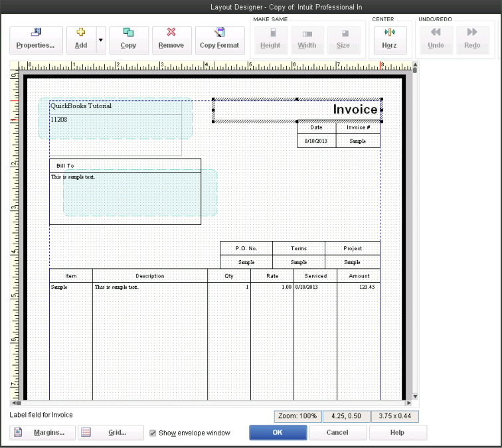Click the horizontal scrollbar left arrow
Screen dimensions: 502x448
click(14, 403)
